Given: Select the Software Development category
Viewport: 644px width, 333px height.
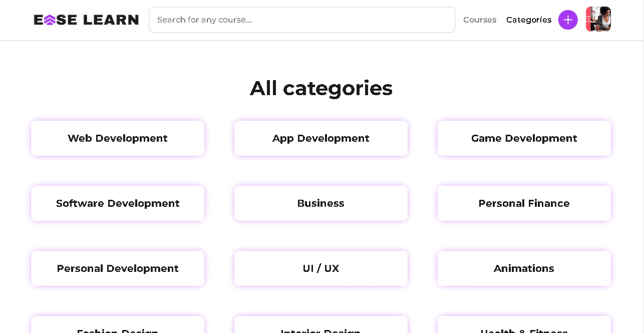Looking at the screenshot, I should [x=118, y=203].
